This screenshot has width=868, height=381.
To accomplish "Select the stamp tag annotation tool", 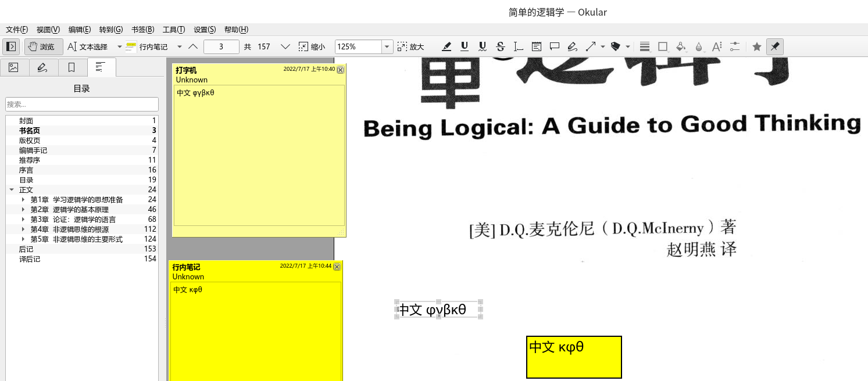I will (616, 46).
